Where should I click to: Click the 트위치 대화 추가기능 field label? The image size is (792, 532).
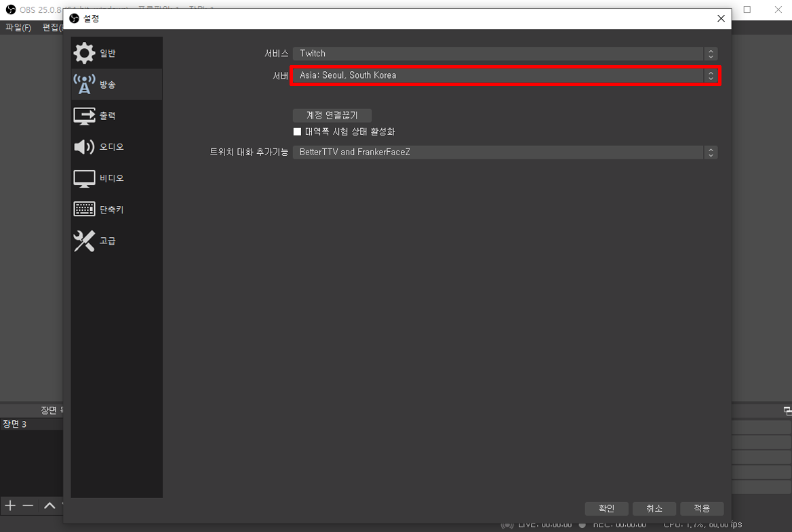click(249, 152)
